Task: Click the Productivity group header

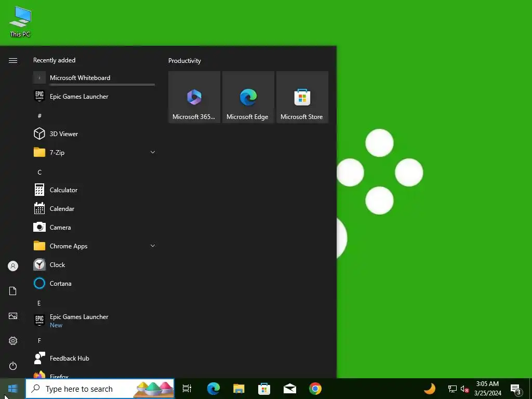Action: (184, 61)
